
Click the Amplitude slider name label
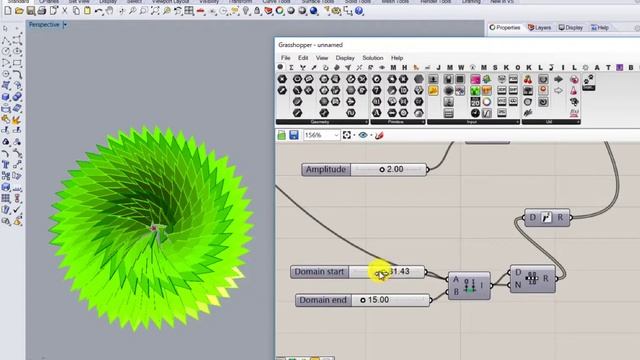point(326,169)
